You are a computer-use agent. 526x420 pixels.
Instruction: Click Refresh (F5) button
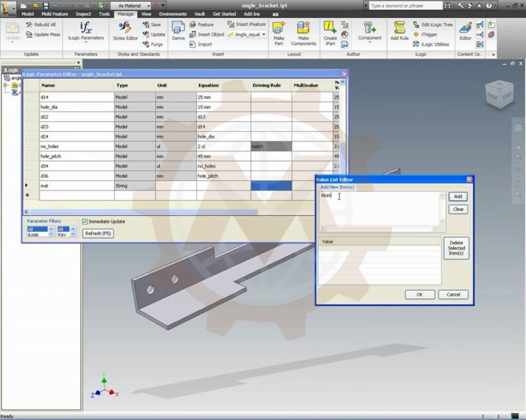[98, 233]
